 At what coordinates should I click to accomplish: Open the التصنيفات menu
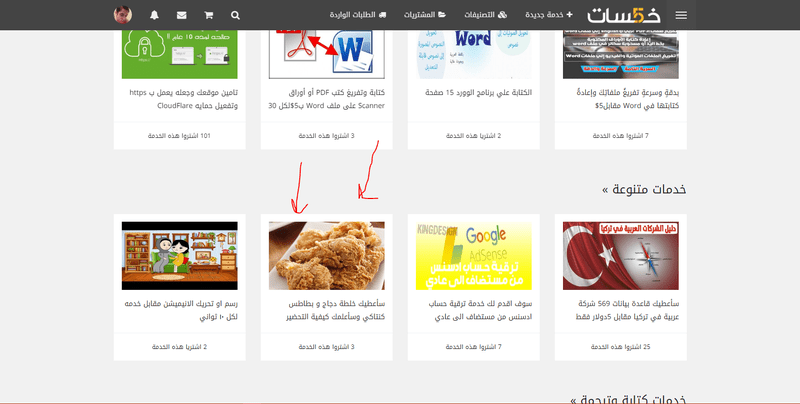pos(485,15)
